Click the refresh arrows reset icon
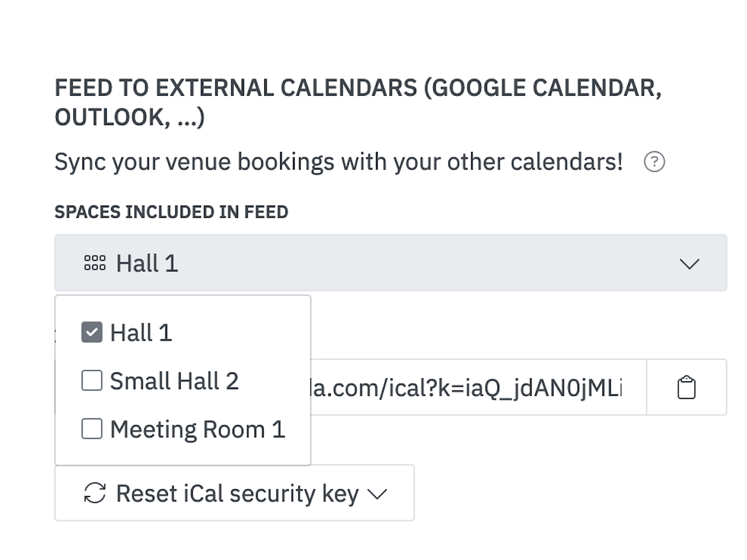 click(x=95, y=493)
